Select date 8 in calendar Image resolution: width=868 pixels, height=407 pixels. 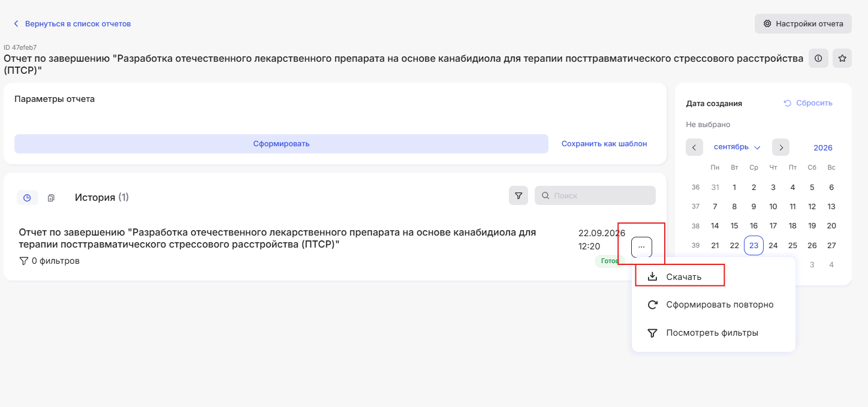tap(734, 207)
